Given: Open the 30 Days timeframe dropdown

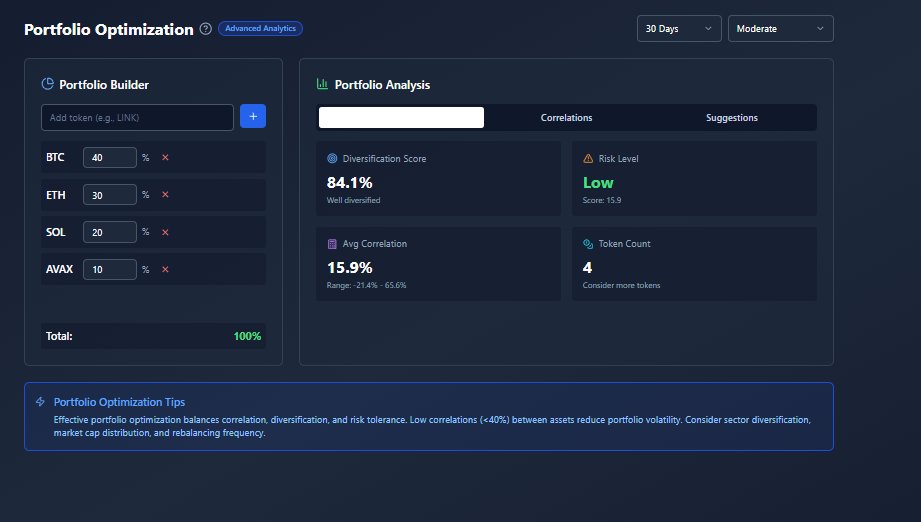Looking at the screenshot, I should (x=679, y=29).
